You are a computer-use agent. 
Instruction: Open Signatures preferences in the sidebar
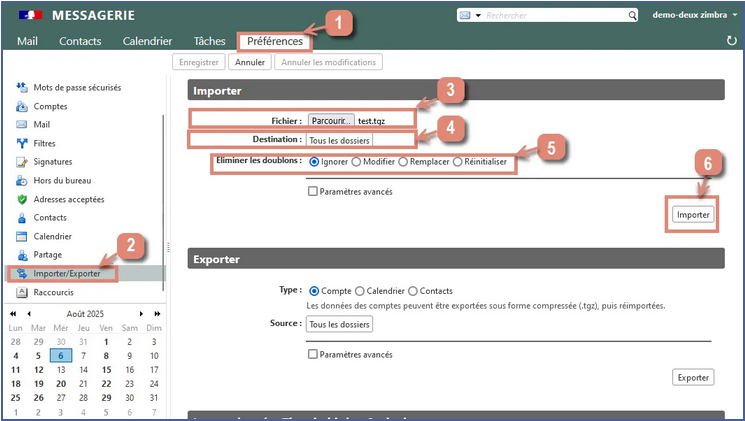(52, 161)
